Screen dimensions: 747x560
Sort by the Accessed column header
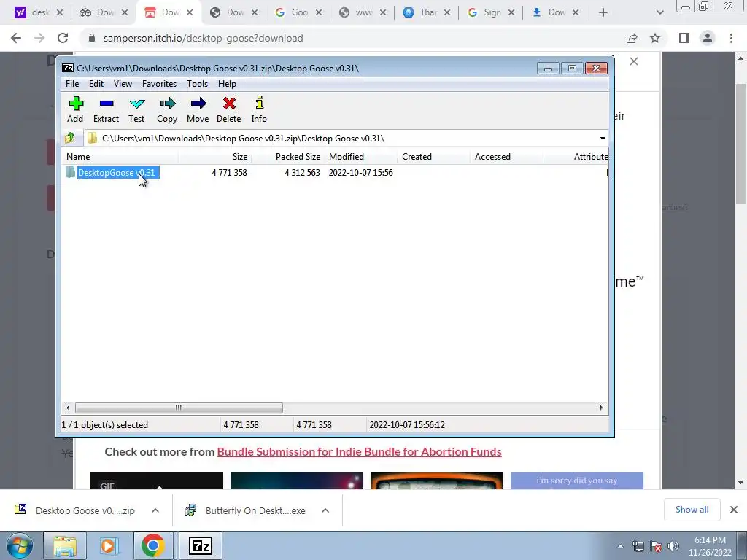pos(506,157)
